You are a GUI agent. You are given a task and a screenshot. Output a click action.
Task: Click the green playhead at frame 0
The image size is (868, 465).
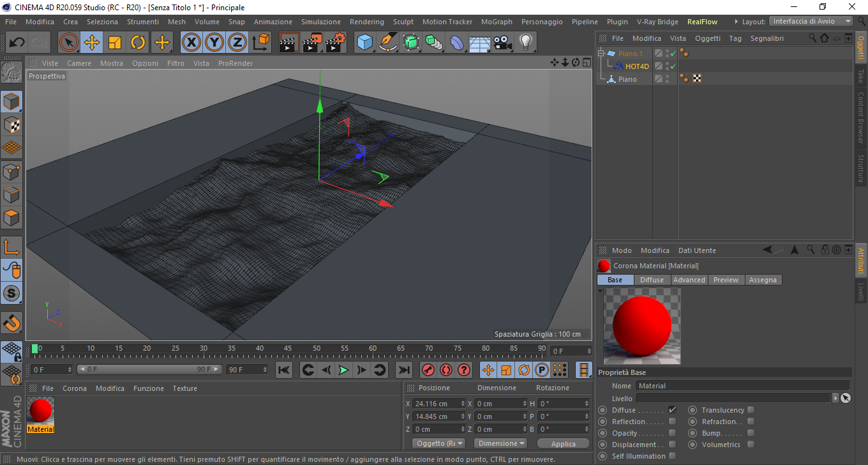click(34, 348)
